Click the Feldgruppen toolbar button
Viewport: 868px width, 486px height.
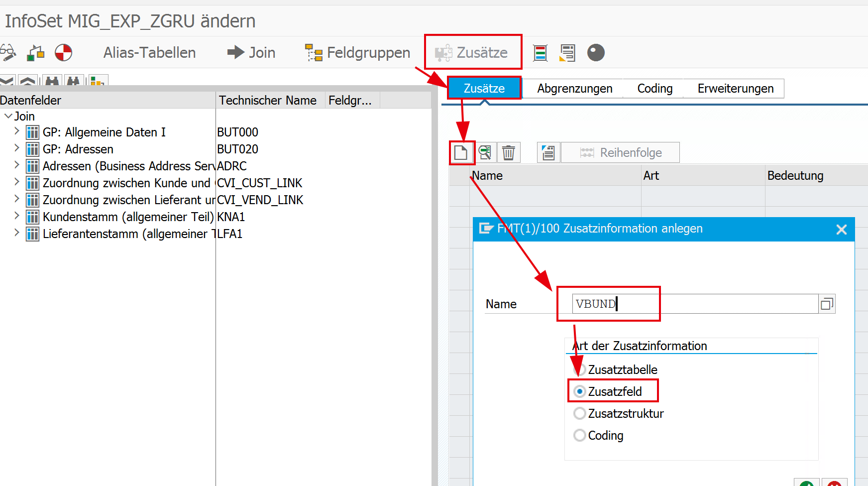coord(358,52)
